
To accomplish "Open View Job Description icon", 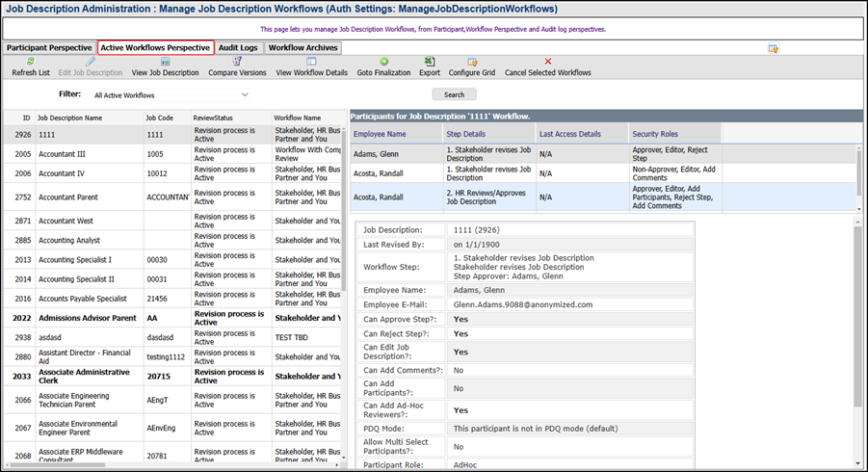I will tap(165, 62).
